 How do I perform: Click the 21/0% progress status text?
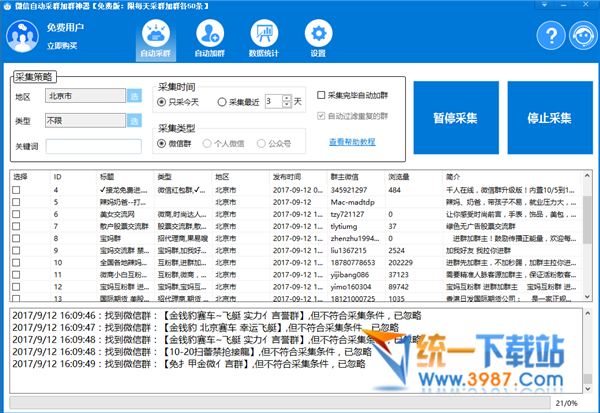point(566,403)
